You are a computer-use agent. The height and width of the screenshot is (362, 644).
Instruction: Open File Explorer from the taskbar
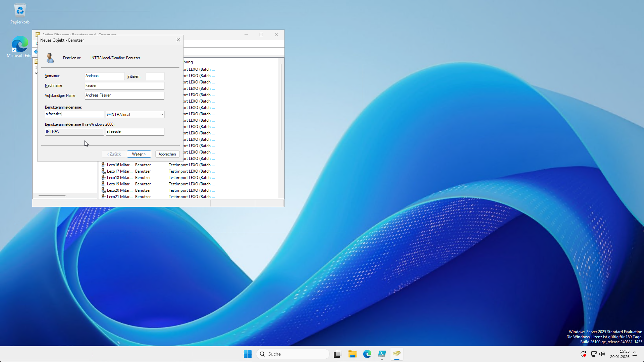click(x=352, y=354)
